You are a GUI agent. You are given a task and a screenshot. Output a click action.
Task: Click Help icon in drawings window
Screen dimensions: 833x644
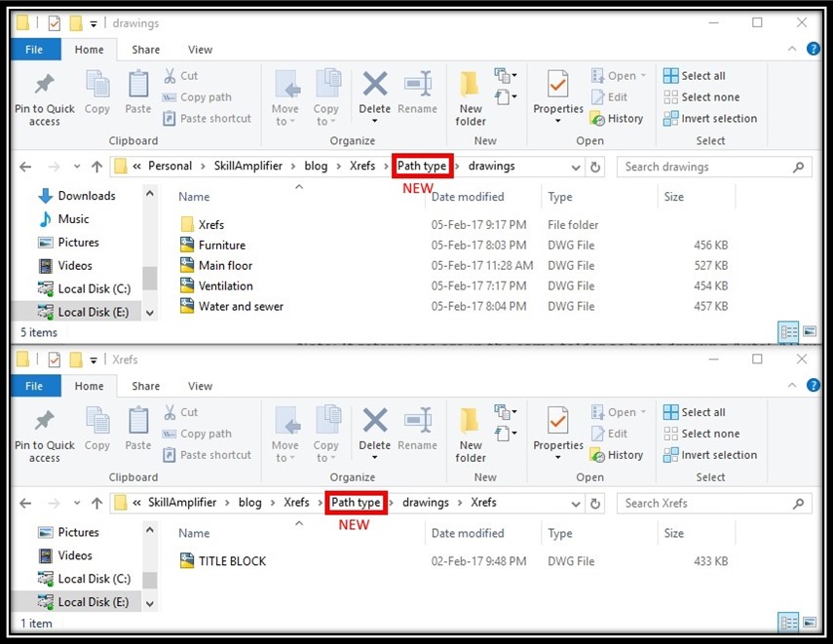(813, 49)
